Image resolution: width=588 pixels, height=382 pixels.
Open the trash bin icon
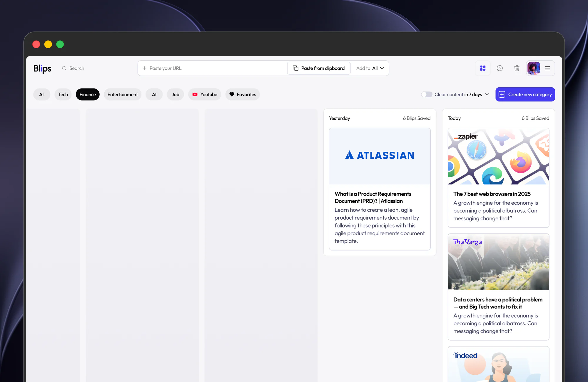[x=517, y=68]
